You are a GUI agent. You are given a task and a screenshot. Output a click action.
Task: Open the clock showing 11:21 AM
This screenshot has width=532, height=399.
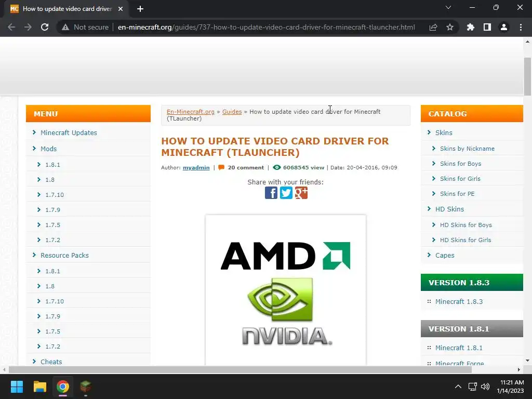[510, 387]
